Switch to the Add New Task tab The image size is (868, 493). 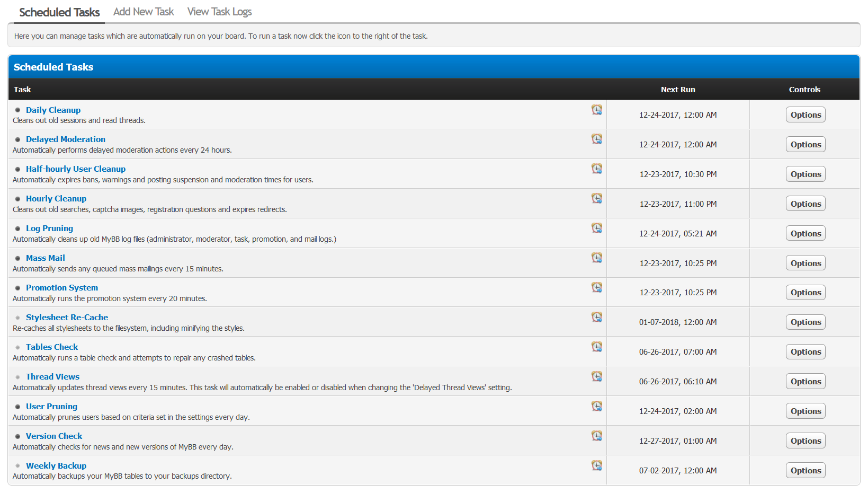click(x=144, y=12)
